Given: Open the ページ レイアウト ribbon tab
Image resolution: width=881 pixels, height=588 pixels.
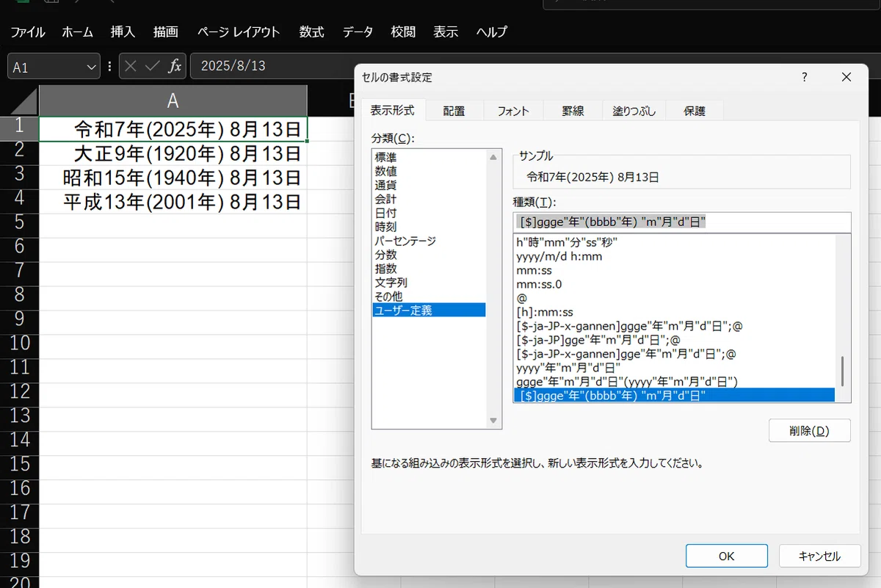Looking at the screenshot, I should click(x=239, y=32).
